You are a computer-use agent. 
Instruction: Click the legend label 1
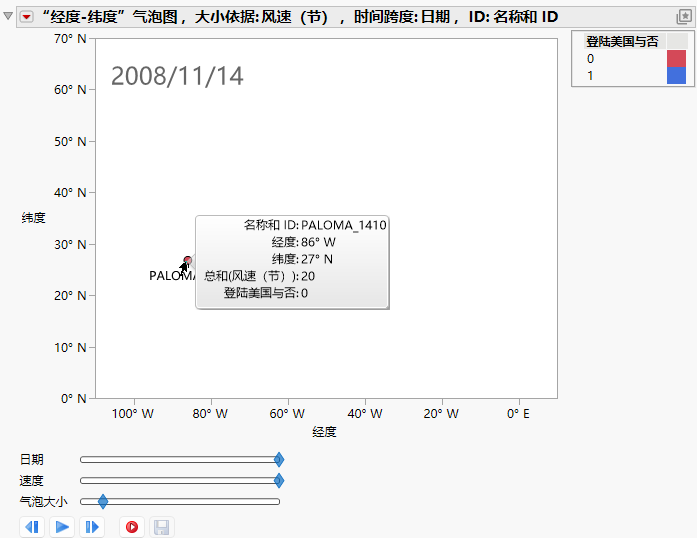tap(590, 76)
